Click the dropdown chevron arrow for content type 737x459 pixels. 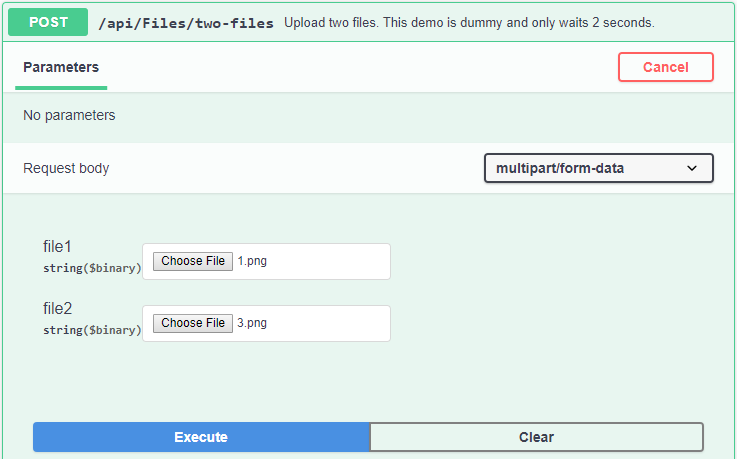tap(692, 168)
